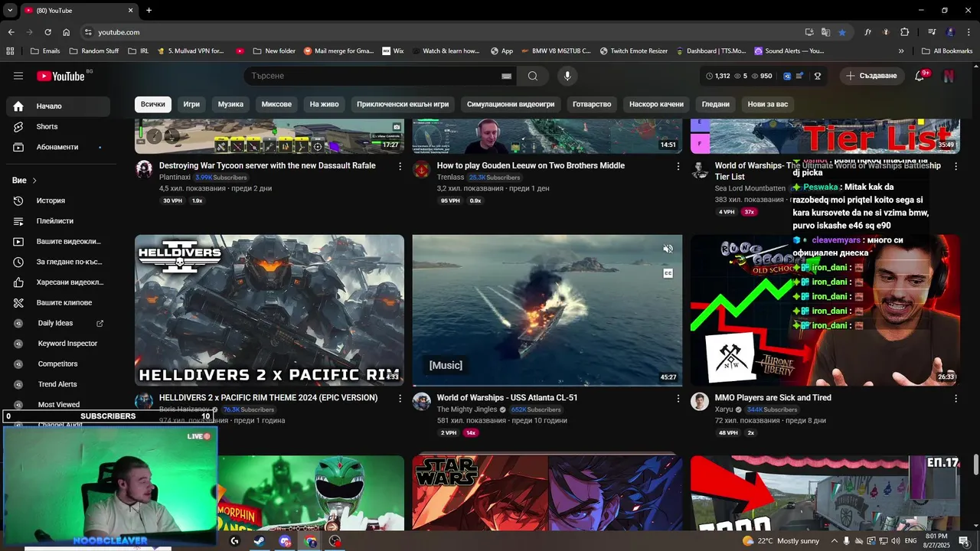Click the trophy icon in stats bar
This screenshot has height=551, width=980.
tap(818, 76)
